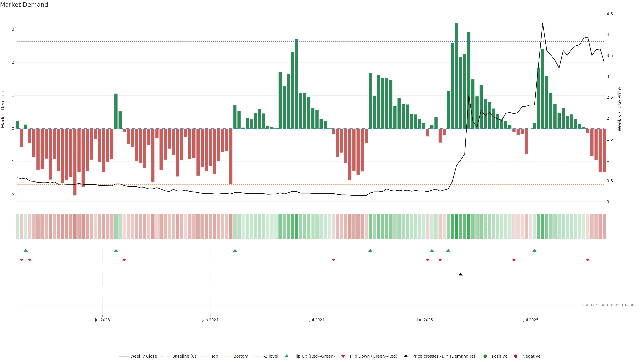Click the Negative red dot legend item
The height and width of the screenshot is (362, 644).
click(516, 356)
